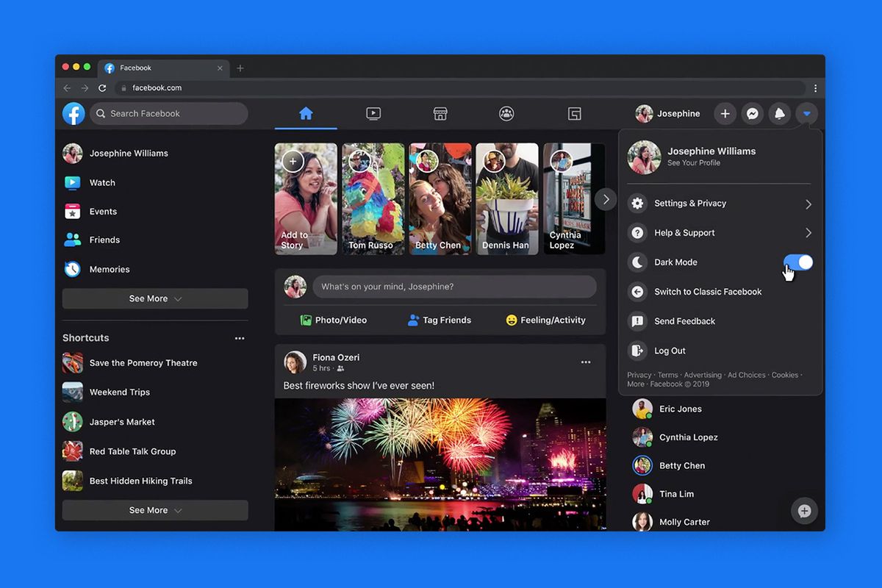The image size is (882, 588).
Task: Click the Photo/Video attachment option
Action: pyautogui.click(x=334, y=320)
